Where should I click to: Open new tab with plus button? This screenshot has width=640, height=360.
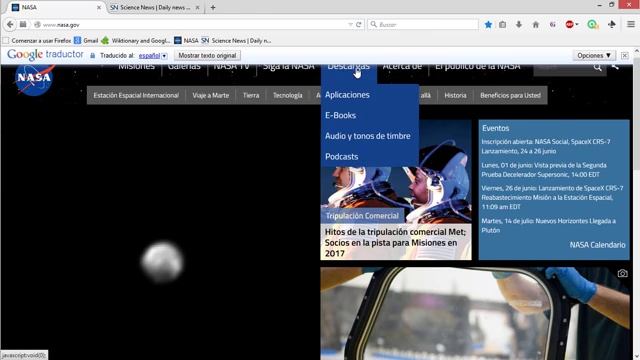click(213, 7)
